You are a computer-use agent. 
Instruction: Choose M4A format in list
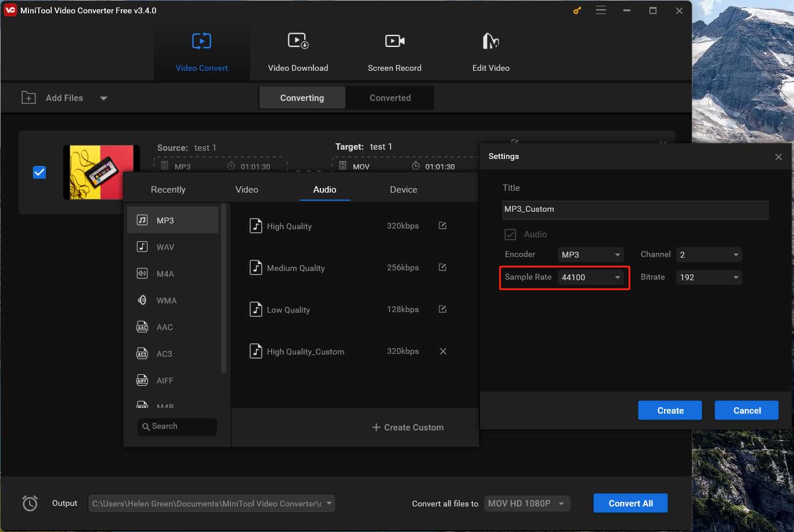coord(173,274)
